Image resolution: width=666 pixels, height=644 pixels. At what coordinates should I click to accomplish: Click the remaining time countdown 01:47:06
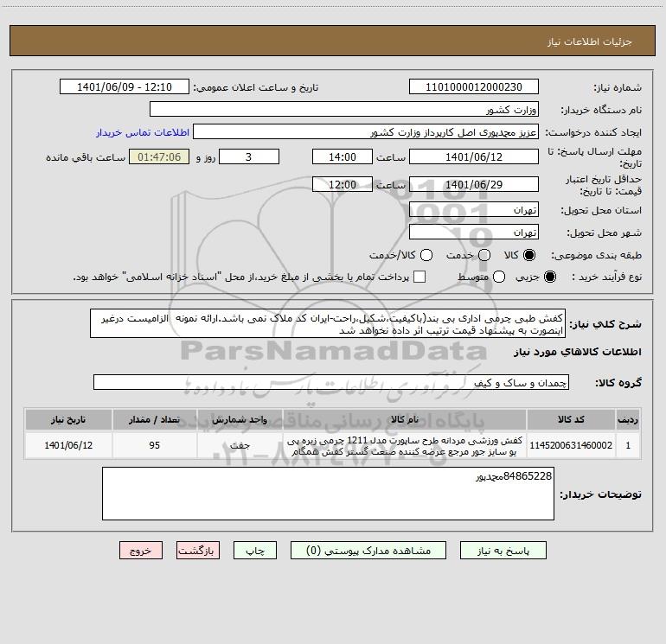tap(159, 157)
